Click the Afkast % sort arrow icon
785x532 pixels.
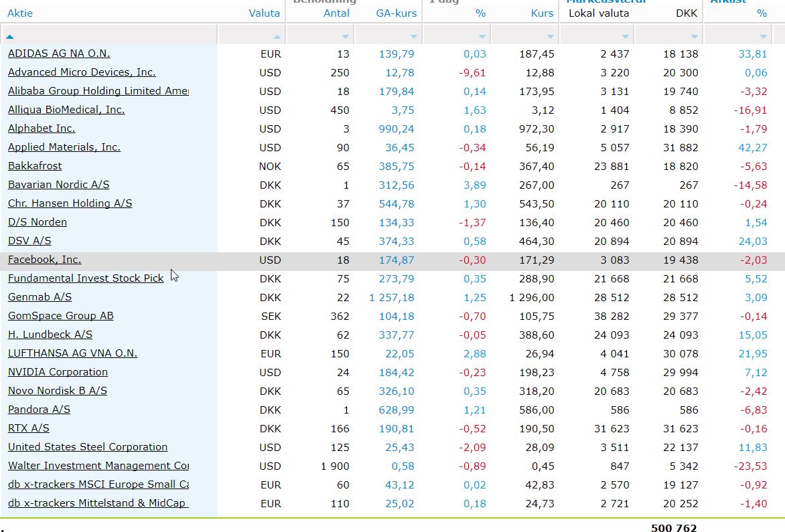[x=763, y=37]
